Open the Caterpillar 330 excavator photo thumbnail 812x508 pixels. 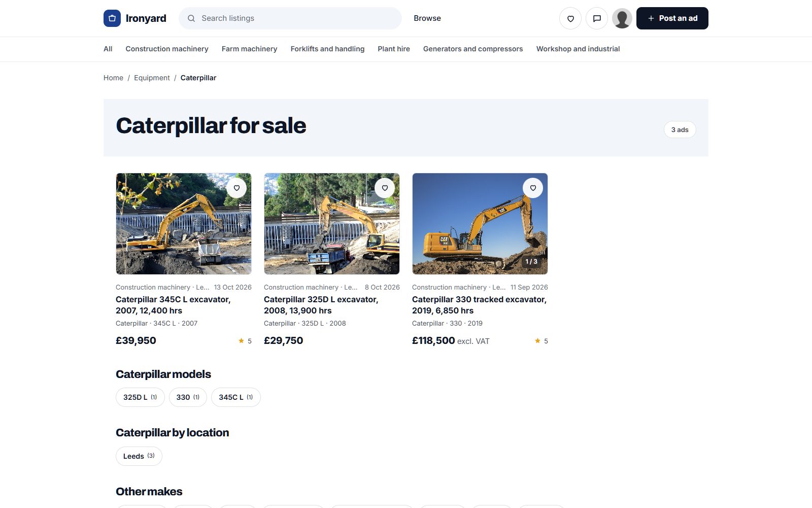480,224
